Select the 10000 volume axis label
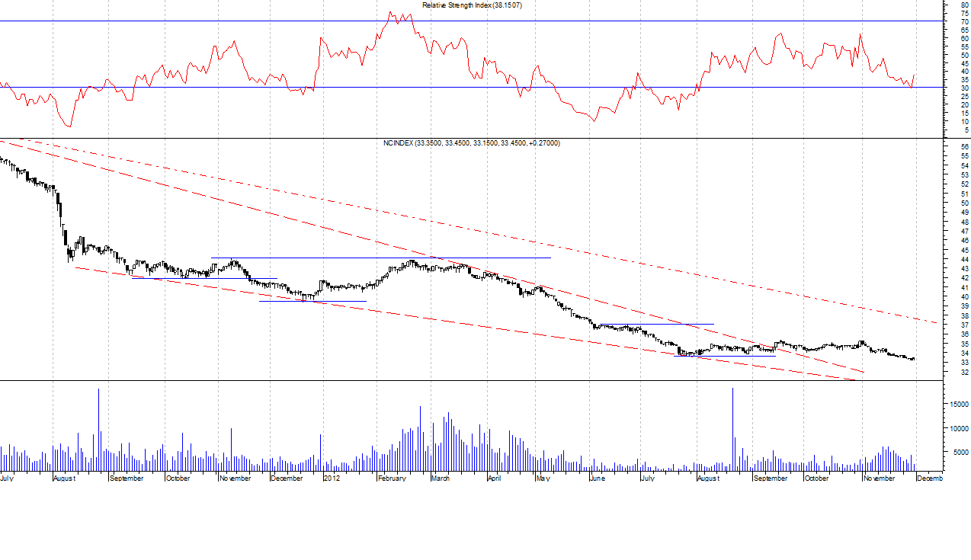971x560 pixels. click(x=957, y=429)
